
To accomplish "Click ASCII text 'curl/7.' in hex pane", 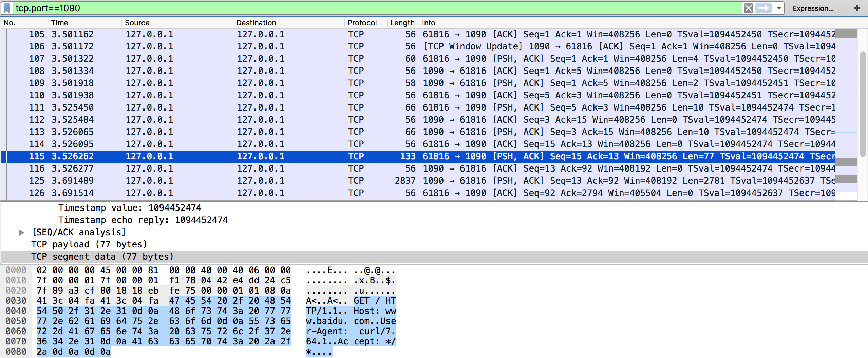I will click(377, 331).
